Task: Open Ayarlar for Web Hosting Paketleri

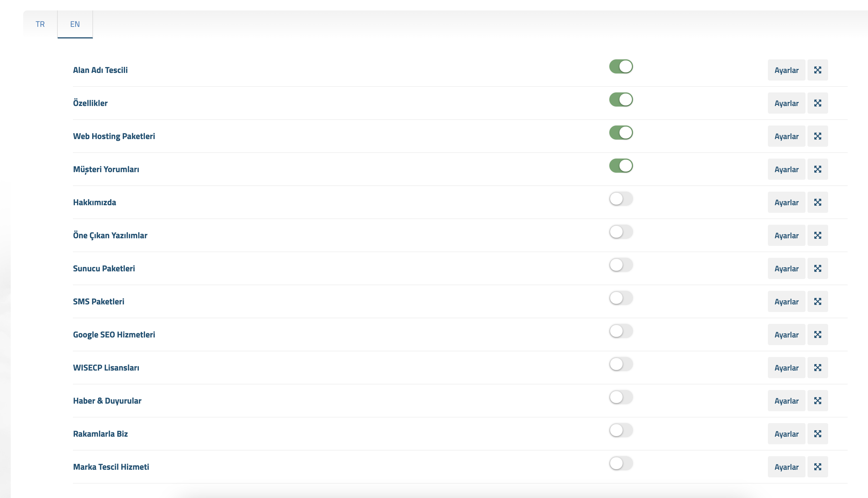Action: click(786, 136)
